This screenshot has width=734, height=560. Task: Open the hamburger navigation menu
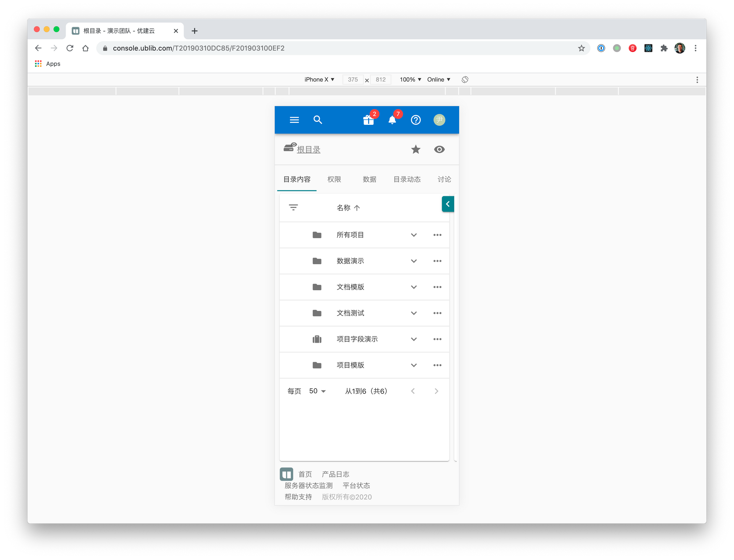pos(294,120)
